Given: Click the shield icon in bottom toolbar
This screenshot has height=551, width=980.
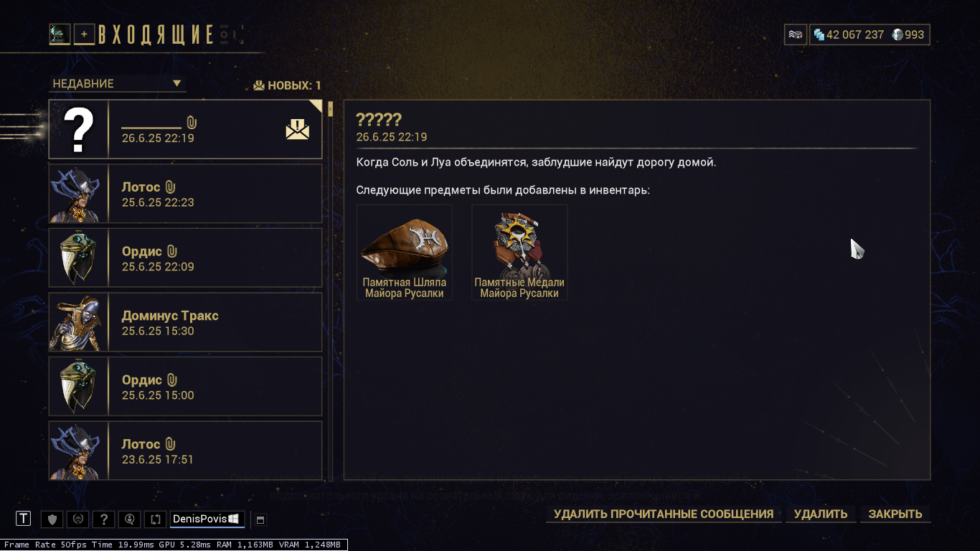Looking at the screenshot, I should tap(52, 519).
